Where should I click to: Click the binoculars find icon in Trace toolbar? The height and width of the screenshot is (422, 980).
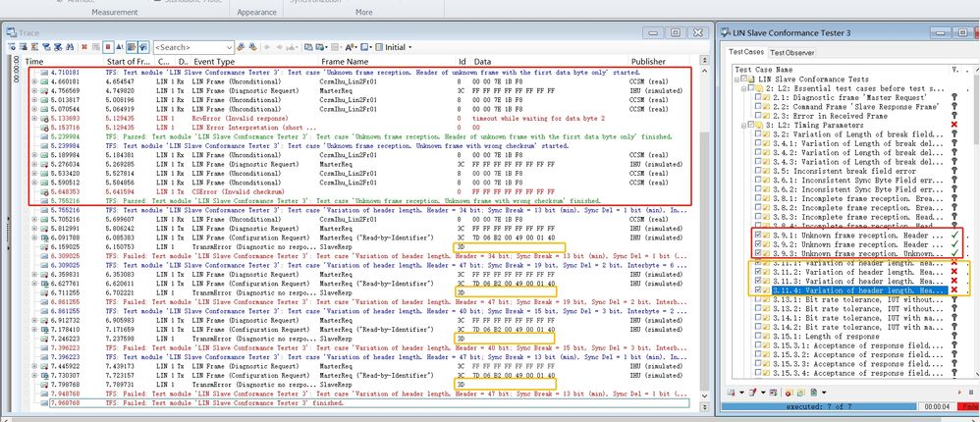[x=70, y=47]
